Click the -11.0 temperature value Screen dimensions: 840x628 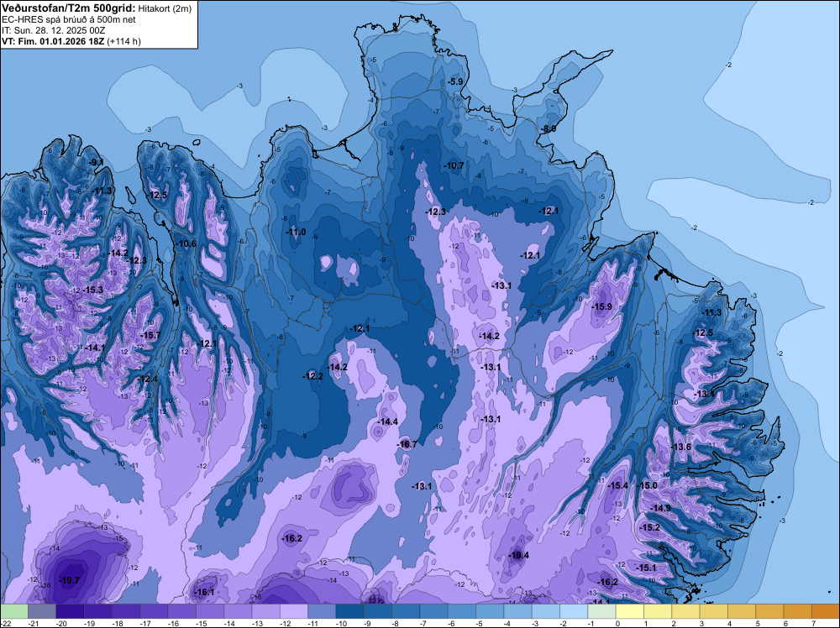click(296, 232)
